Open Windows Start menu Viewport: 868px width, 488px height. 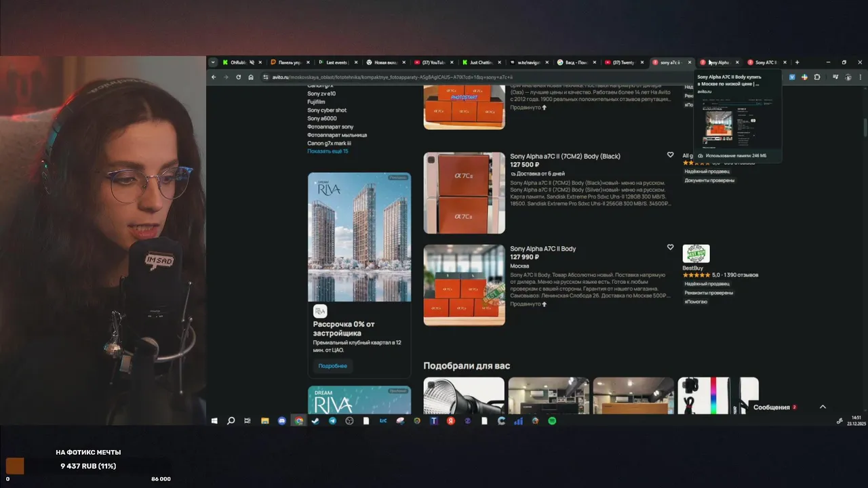coord(214,421)
